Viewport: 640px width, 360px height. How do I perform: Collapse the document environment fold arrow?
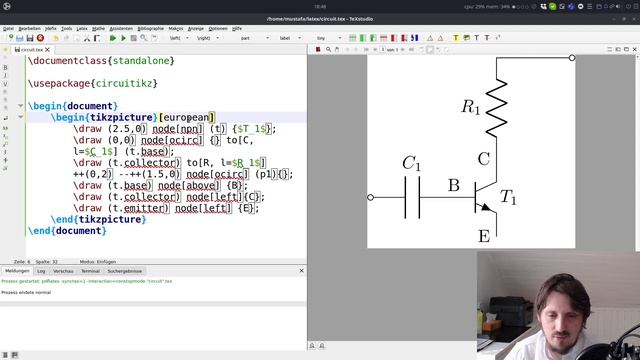click(20, 106)
